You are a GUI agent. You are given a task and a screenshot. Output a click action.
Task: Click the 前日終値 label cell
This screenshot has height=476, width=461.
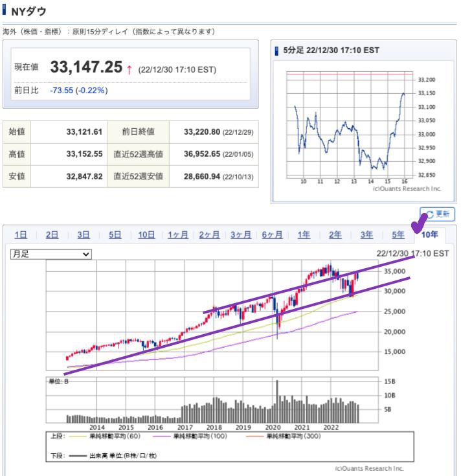[139, 131]
